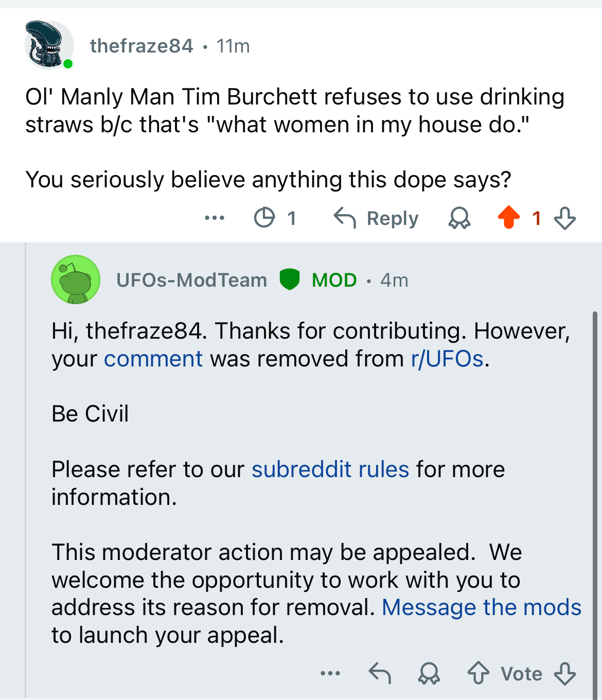
Task: Open UFOs-ModTeam green avatar
Action: point(76,279)
